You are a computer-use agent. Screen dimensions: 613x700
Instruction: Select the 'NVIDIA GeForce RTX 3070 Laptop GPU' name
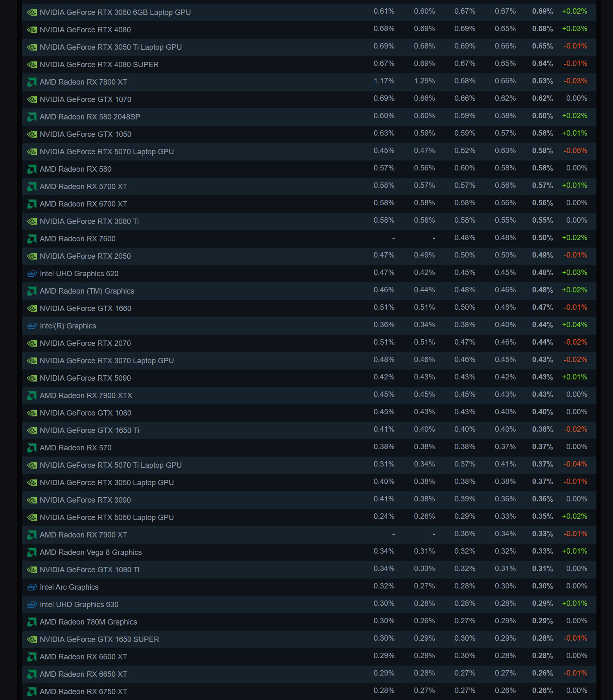click(x=107, y=361)
